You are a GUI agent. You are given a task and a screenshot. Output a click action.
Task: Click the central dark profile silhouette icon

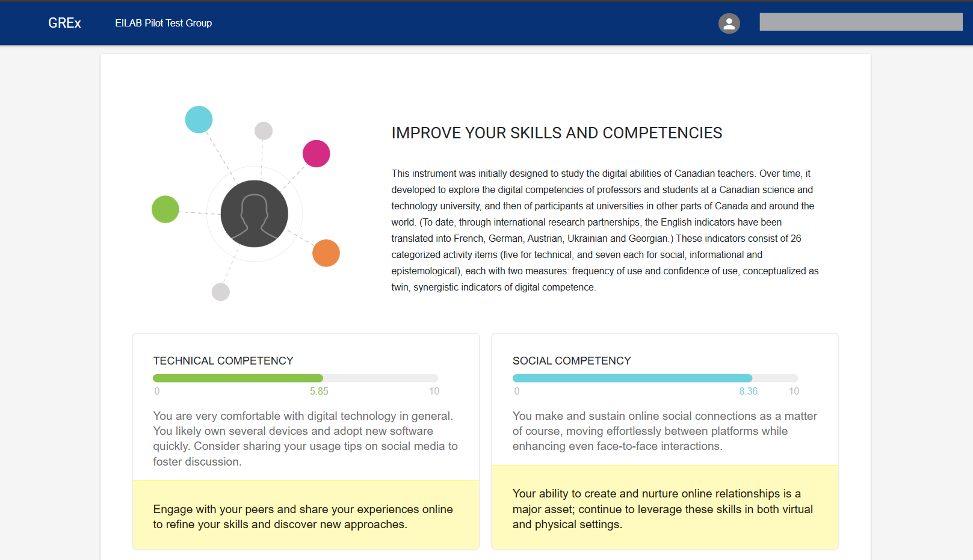254,214
